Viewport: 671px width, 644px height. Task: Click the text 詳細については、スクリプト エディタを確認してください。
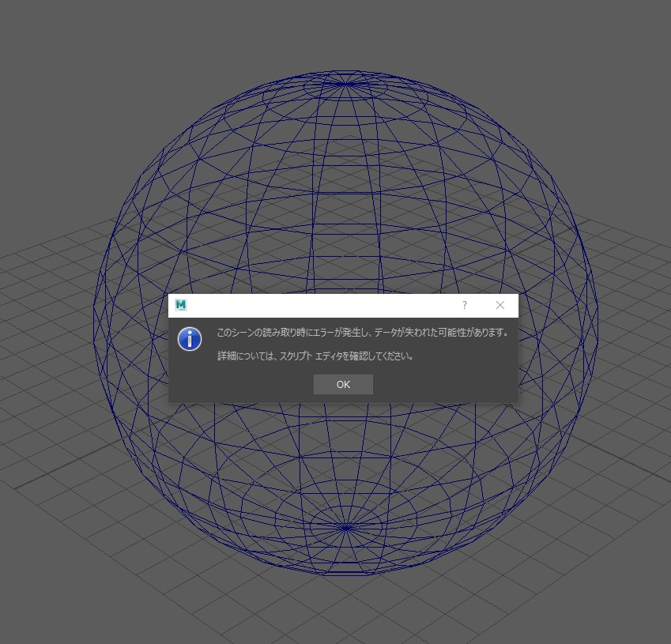tap(315, 356)
